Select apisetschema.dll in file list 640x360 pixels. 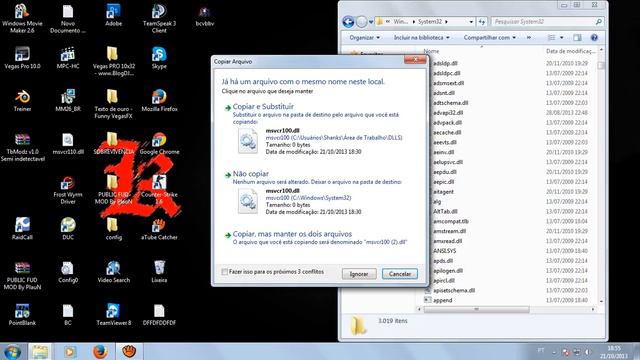click(454, 290)
